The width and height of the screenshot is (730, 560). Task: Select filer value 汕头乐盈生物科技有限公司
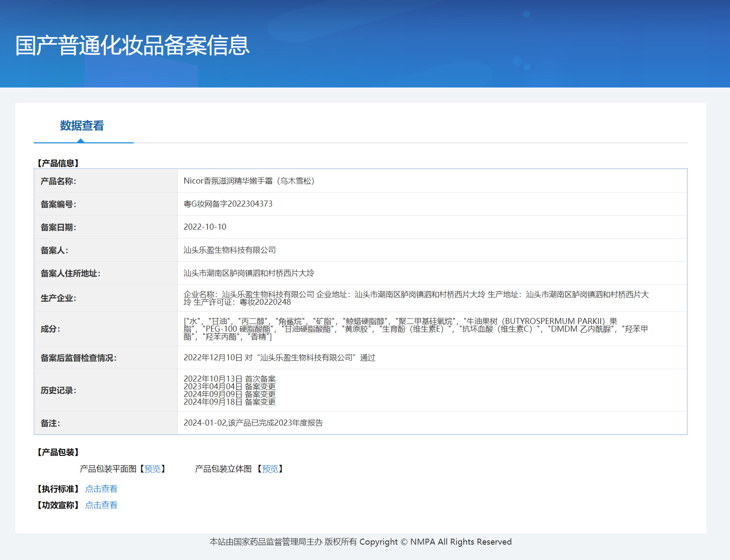coord(230,250)
